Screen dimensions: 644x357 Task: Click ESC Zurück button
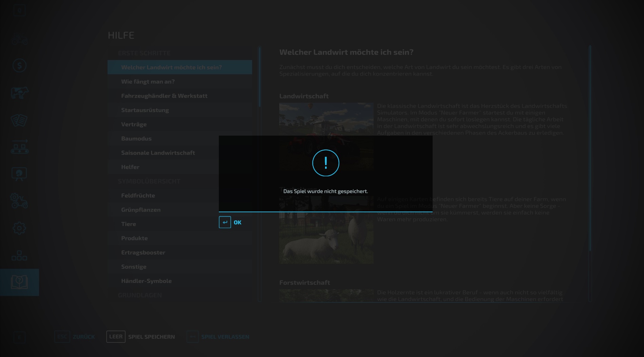pos(75,337)
